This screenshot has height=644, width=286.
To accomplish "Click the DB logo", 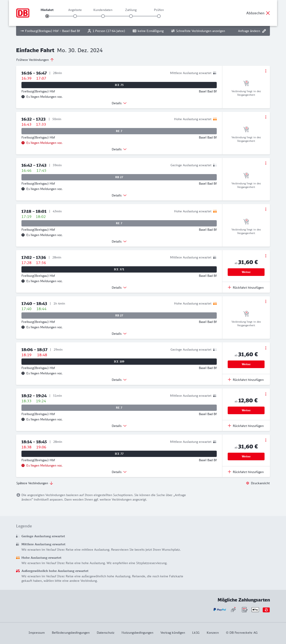I will [x=23, y=13].
